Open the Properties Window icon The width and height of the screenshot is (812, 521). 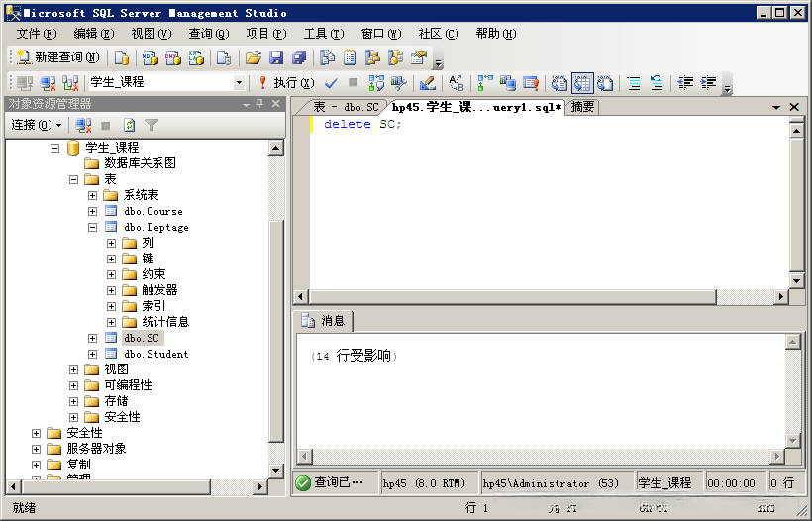(419, 57)
